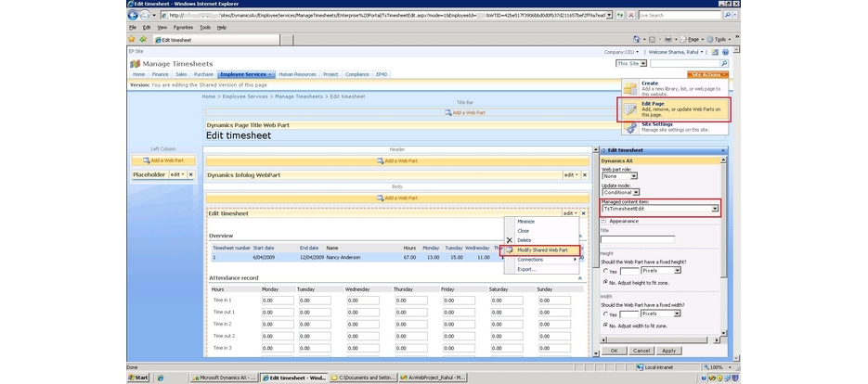Open the Favorites Center star icon
Screen dimensions: 868x384
132,39
